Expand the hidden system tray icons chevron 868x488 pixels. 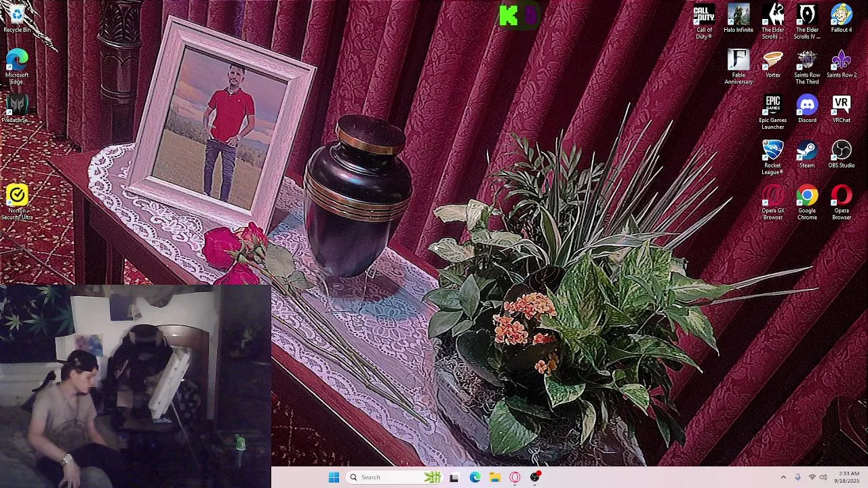[783, 477]
